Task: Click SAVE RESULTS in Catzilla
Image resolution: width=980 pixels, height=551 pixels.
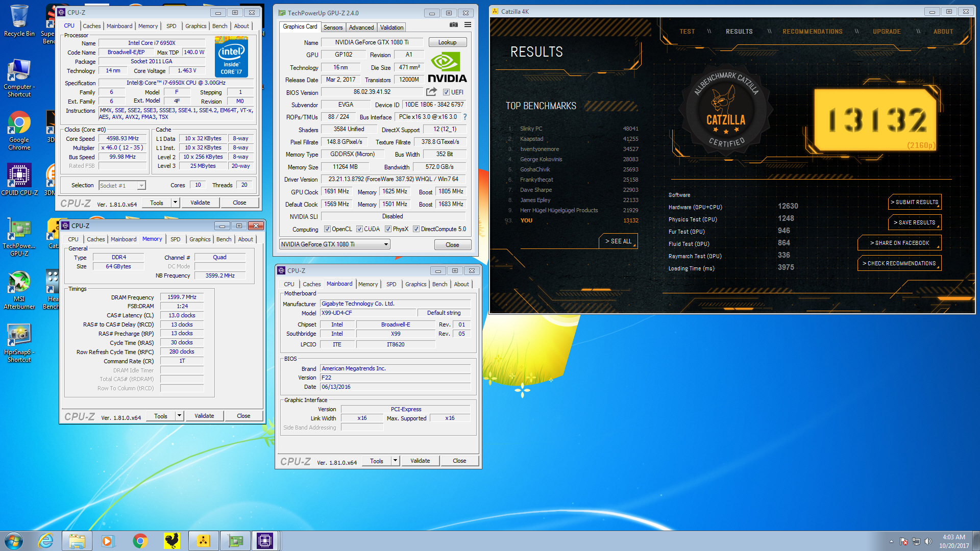Action: coord(915,222)
